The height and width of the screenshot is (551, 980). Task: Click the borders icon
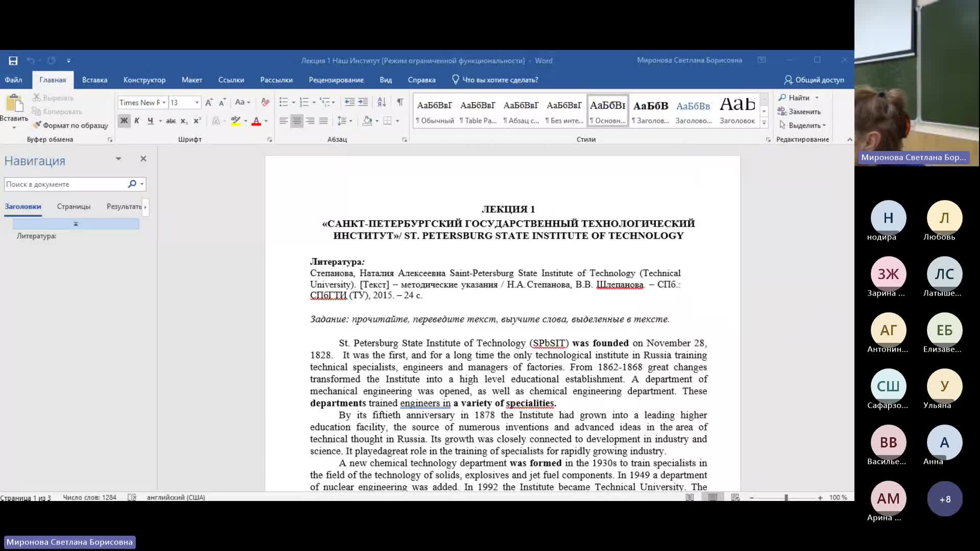coord(387,121)
